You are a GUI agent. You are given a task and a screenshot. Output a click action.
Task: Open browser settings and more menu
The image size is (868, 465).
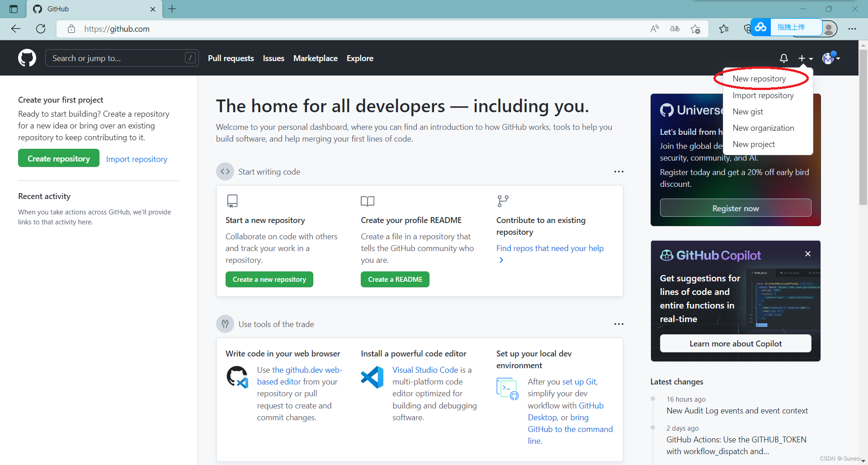tap(852, 29)
